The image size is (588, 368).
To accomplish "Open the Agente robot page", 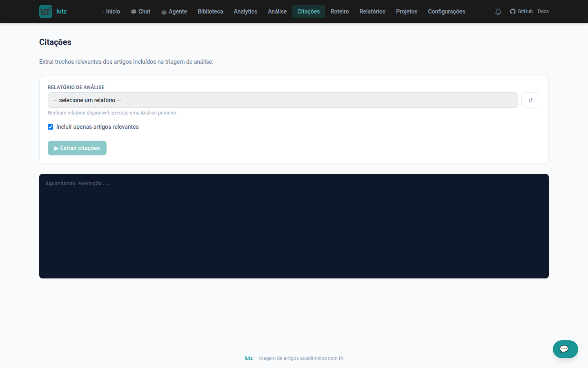I will point(174,11).
